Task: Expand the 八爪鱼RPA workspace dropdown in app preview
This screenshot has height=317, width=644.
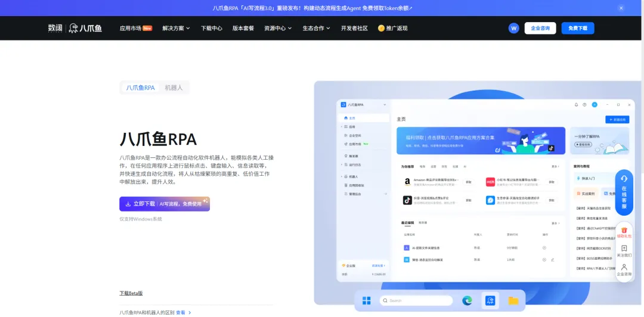Action: coord(385,105)
